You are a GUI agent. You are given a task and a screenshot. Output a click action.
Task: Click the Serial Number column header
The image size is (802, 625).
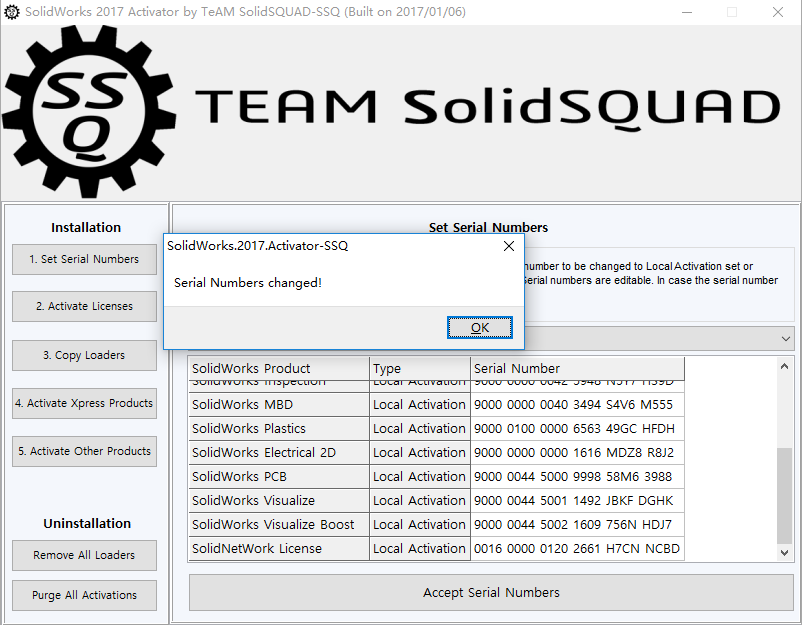click(x=577, y=368)
